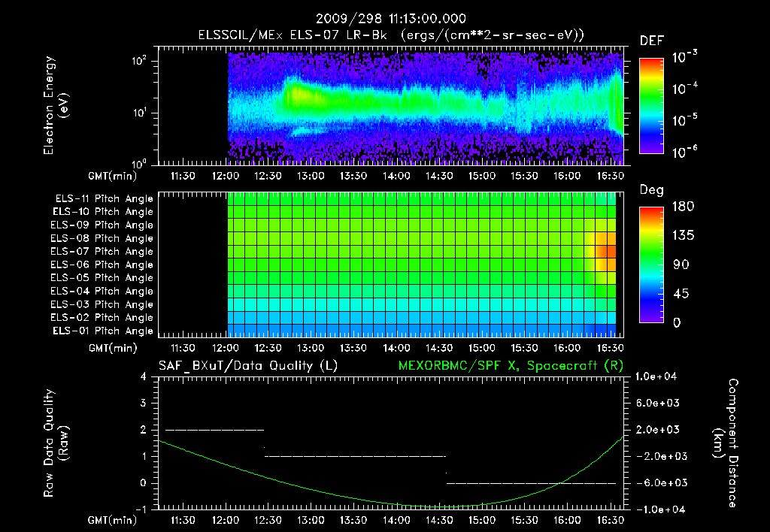Click the 3 tick on data quality axis
This screenshot has height=532, width=770.
point(144,403)
